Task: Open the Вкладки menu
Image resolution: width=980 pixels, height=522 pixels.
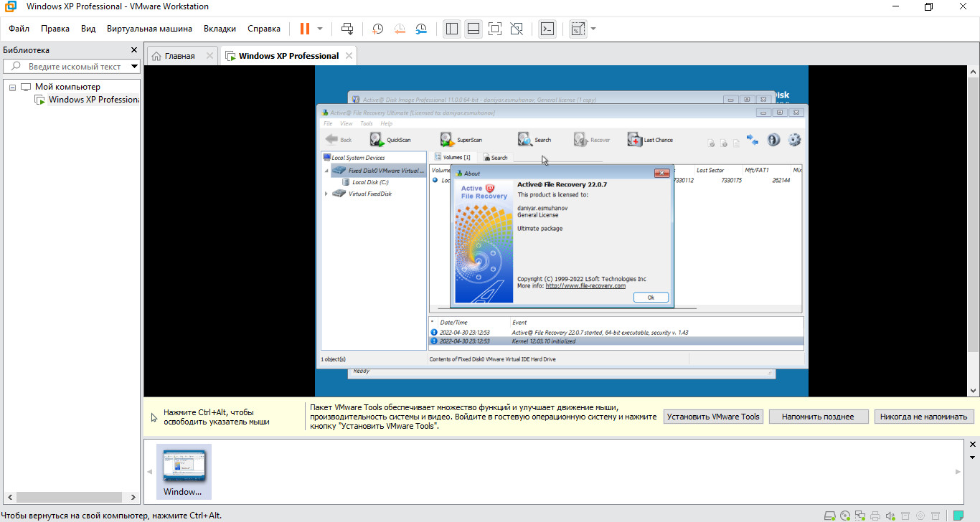Action: click(220, 29)
